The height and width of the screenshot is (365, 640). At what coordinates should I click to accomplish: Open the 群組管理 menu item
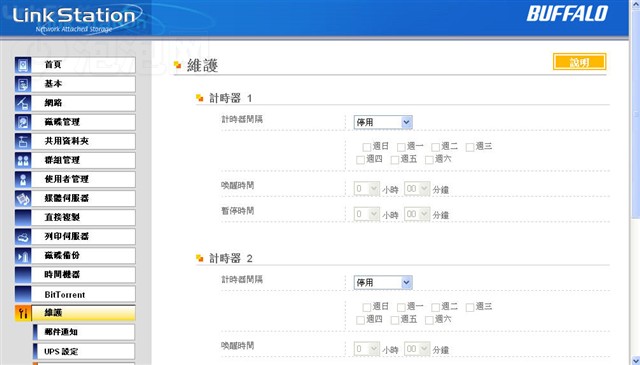tap(83, 160)
